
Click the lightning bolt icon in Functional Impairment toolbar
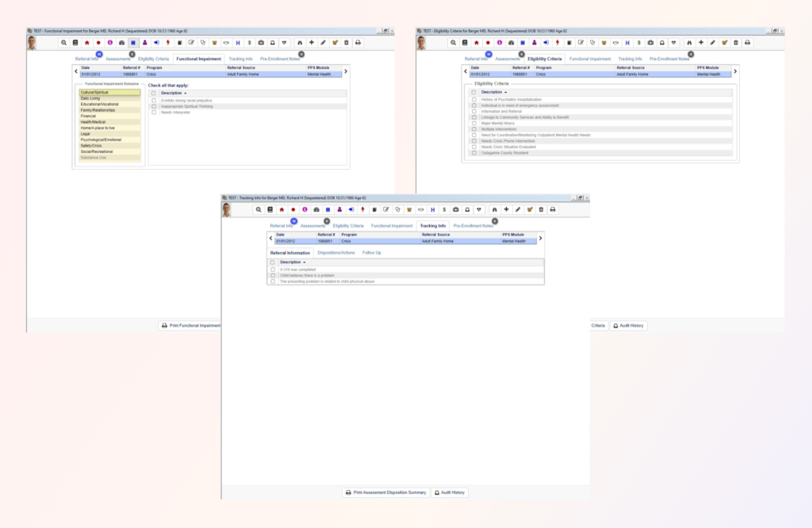(167, 42)
